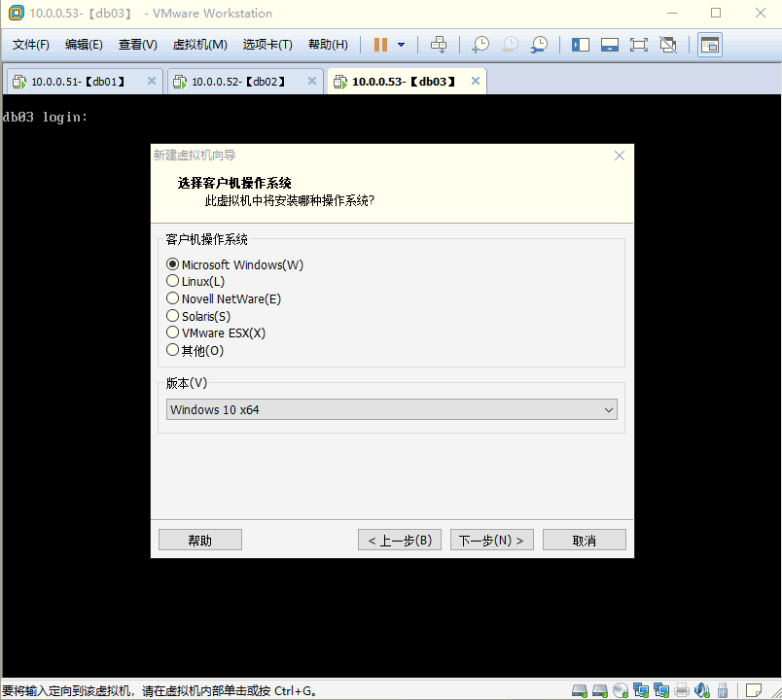Switch to the 10.0.0.52 db02 tab
The image size is (782, 700).
[243, 82]
